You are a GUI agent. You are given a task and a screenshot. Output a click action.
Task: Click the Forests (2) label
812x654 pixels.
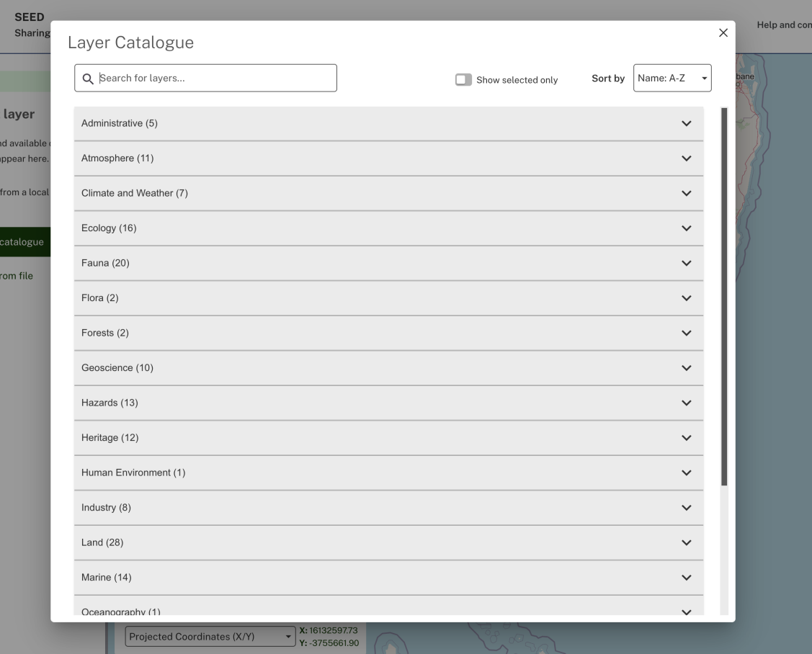tap(105, 333)
